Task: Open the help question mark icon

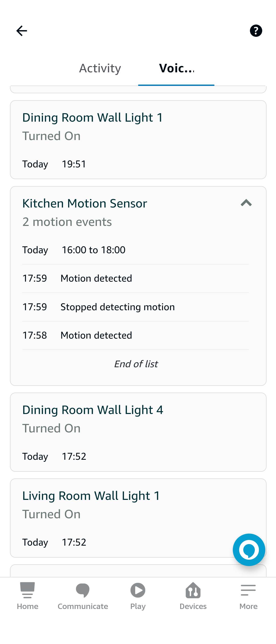Action: tap(256, 31)
